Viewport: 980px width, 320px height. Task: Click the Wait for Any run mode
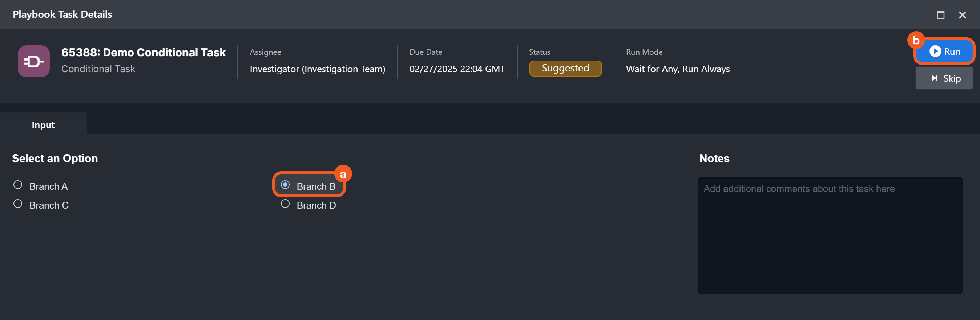(x=678, y=69)
